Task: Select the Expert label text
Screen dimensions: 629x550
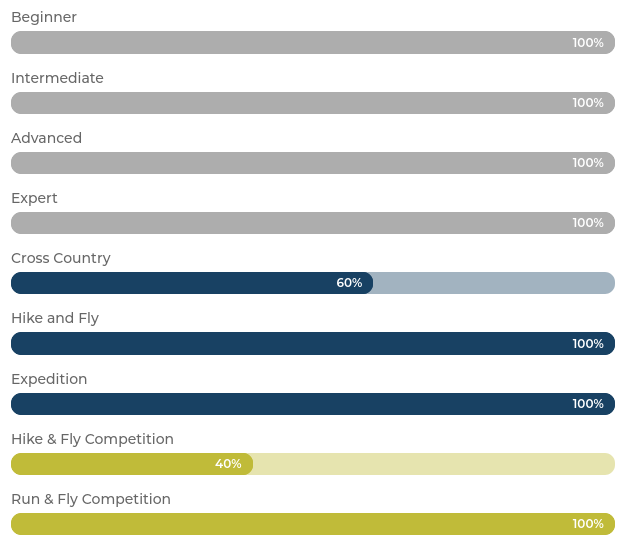Action: 34,198
